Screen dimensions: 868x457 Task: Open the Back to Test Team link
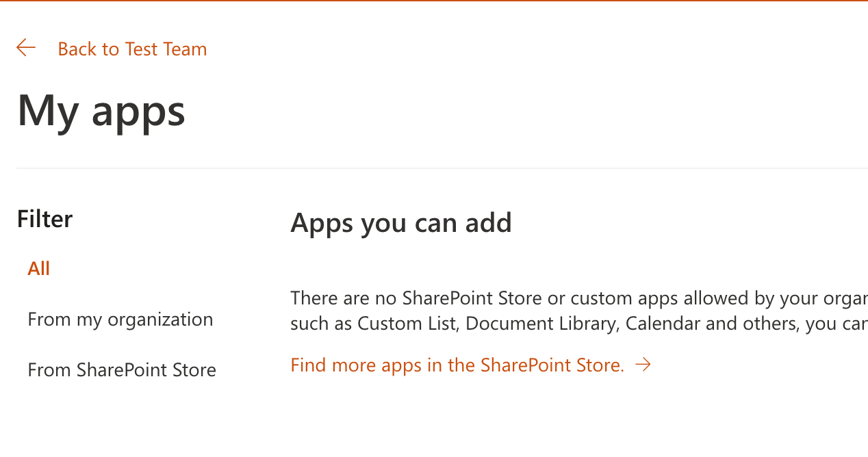click(132, 49)
